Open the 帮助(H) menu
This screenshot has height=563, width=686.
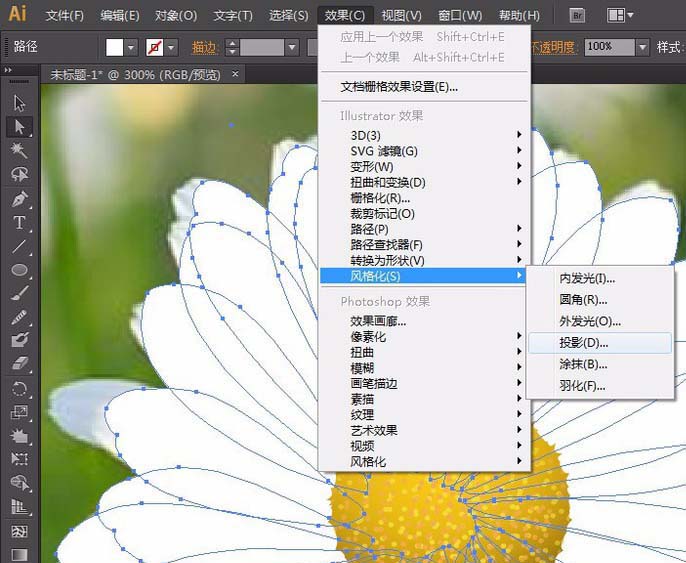pyautogui.click(x=519, y=16)
